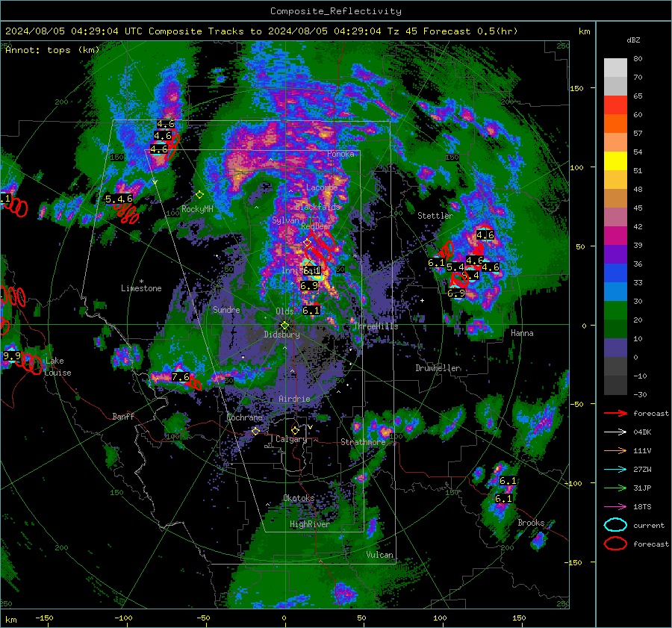
Task: Click the magenta 42 dBZ color swatch
Action: coord(615,235)
